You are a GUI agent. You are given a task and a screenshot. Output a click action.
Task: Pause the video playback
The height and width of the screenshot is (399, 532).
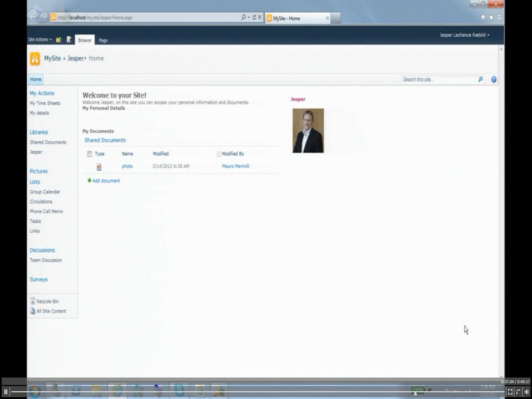pyautogui.click(x=6, y=392)
